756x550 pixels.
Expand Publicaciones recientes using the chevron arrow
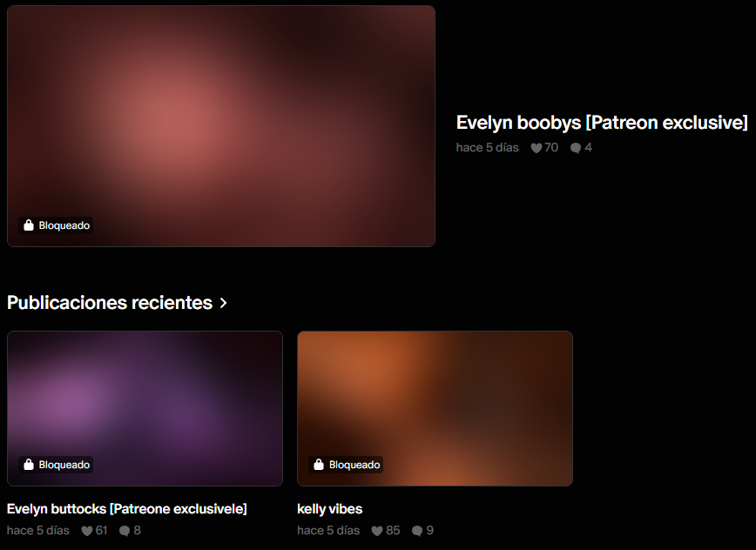tap(224, 303)
